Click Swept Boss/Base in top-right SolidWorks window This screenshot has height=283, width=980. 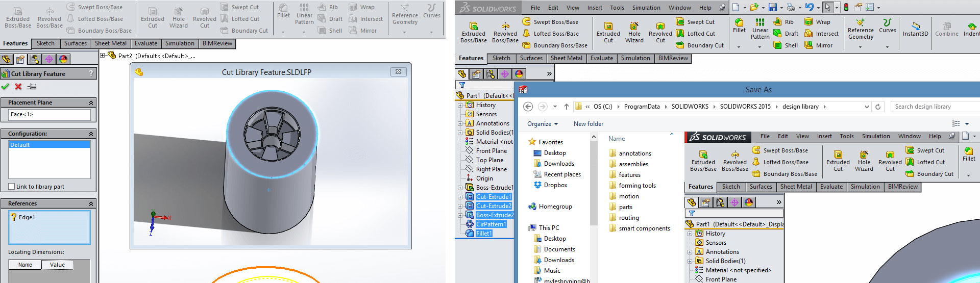550,22
